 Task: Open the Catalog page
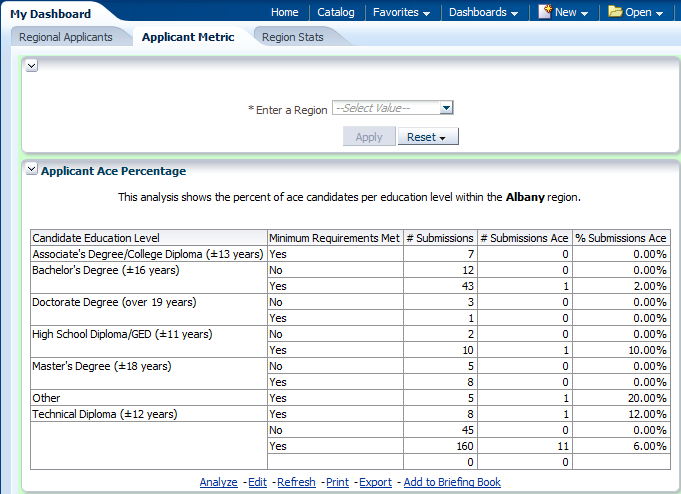click(336, 12)
